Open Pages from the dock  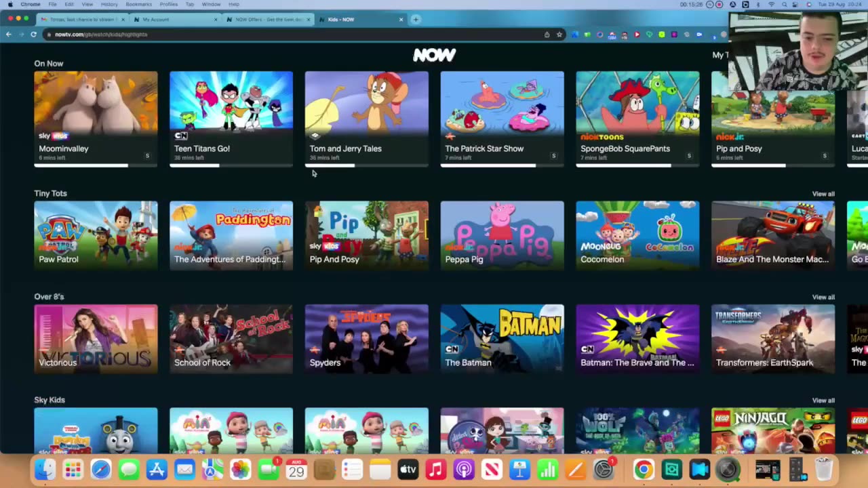click(575, 469)
